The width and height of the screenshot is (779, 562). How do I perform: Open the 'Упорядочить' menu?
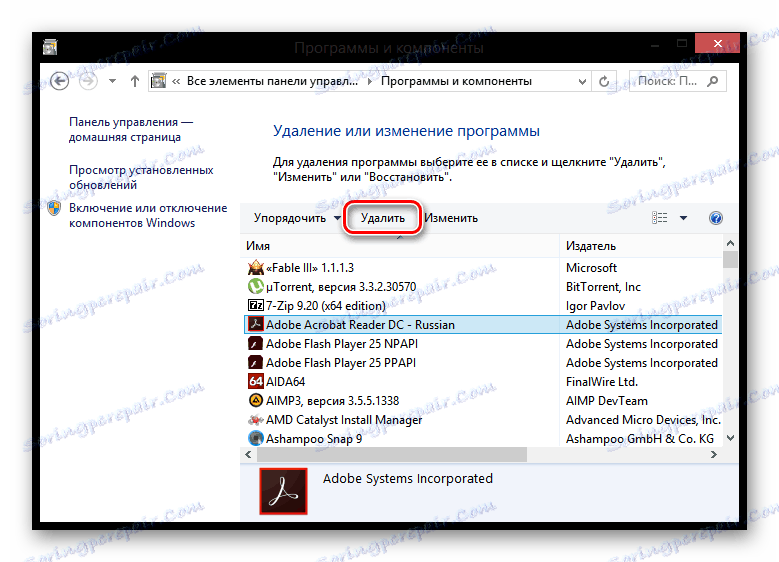pos(297,218)
